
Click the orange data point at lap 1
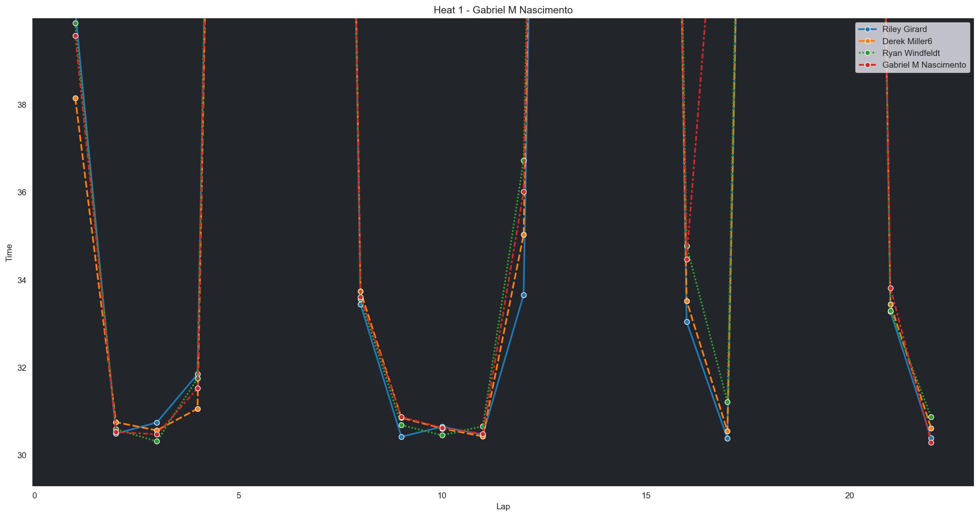pyautogui.click(x=75, y=98)
